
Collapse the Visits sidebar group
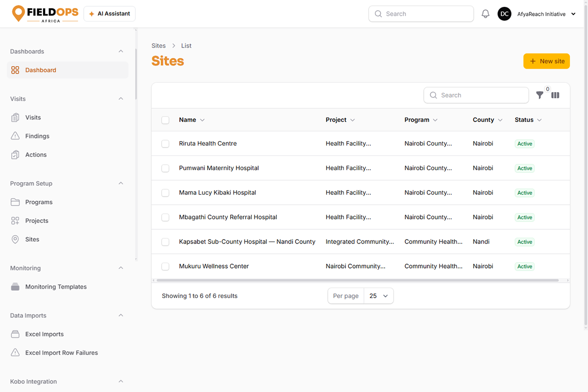[x=121, y=99]
